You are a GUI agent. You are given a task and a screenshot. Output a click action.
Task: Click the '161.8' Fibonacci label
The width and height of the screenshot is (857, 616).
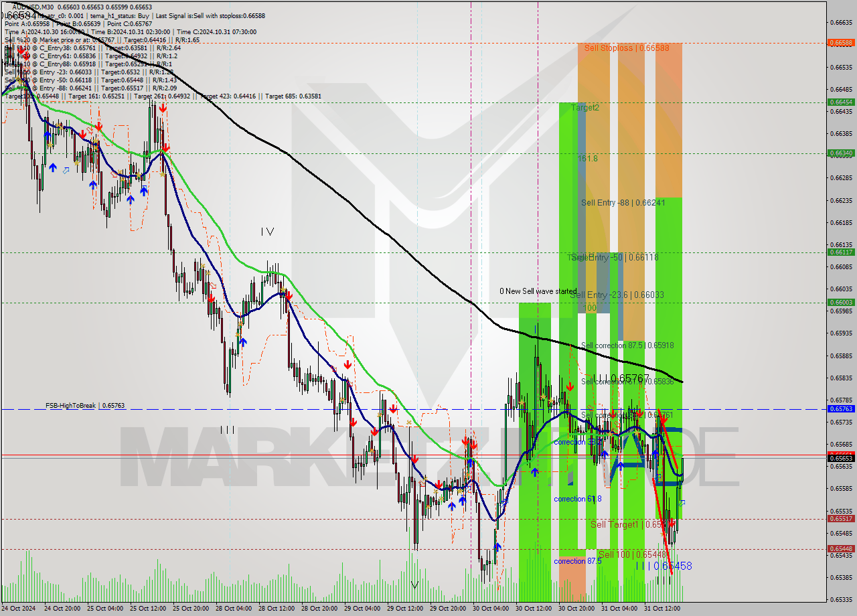coord(587,159)
